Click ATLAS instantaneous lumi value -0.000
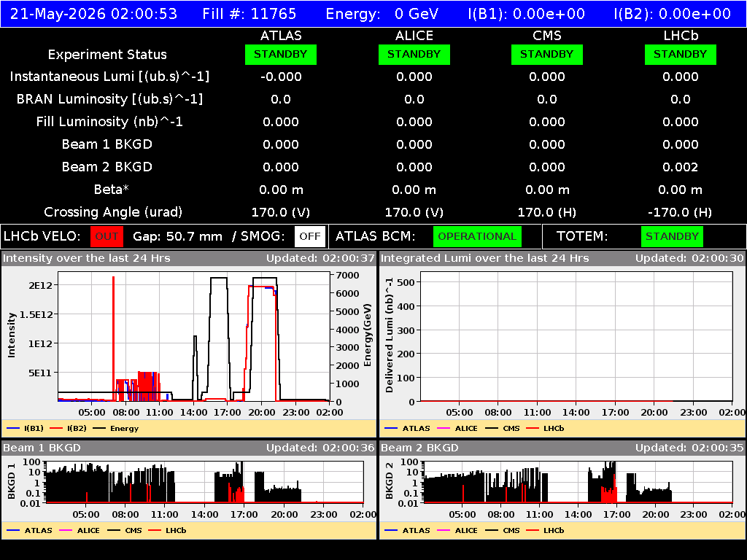Viewport: 747px width, 560px height. (x=281, y=77)
